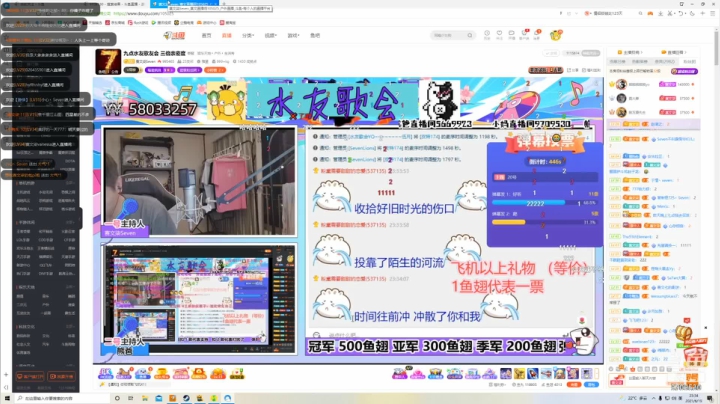Open 鱼吧 from the top navigation
The width and height of the screenshot is (720, 404).
tap(315, 35)
